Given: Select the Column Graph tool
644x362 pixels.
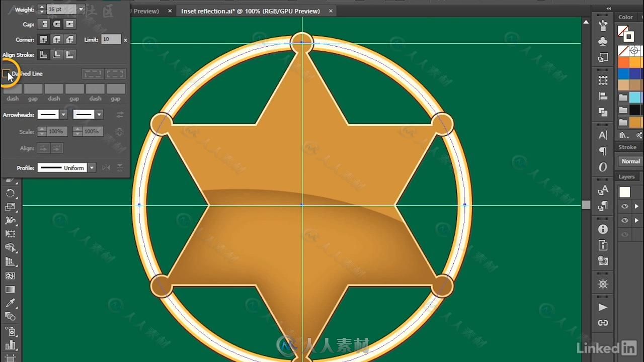Looking at the screenshot, I should click(10, 345).
